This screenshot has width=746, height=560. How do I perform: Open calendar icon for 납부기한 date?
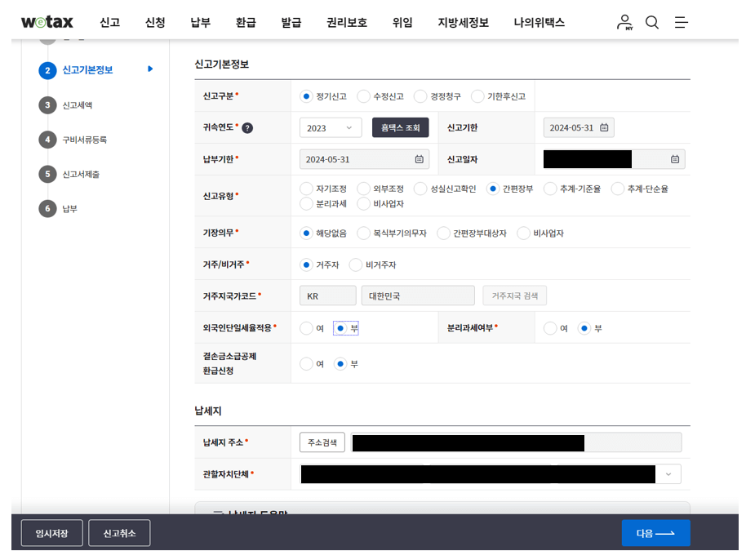(420, 159)
